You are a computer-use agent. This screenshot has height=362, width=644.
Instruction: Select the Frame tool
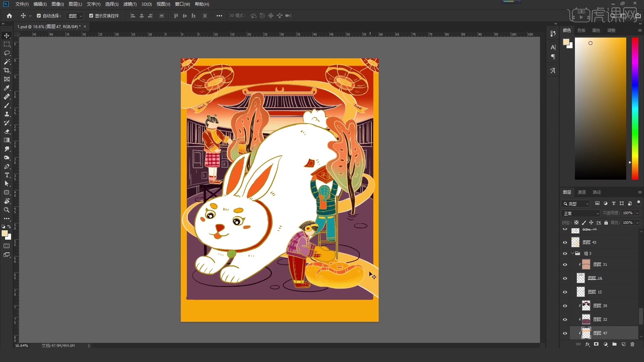click(7, 79)
